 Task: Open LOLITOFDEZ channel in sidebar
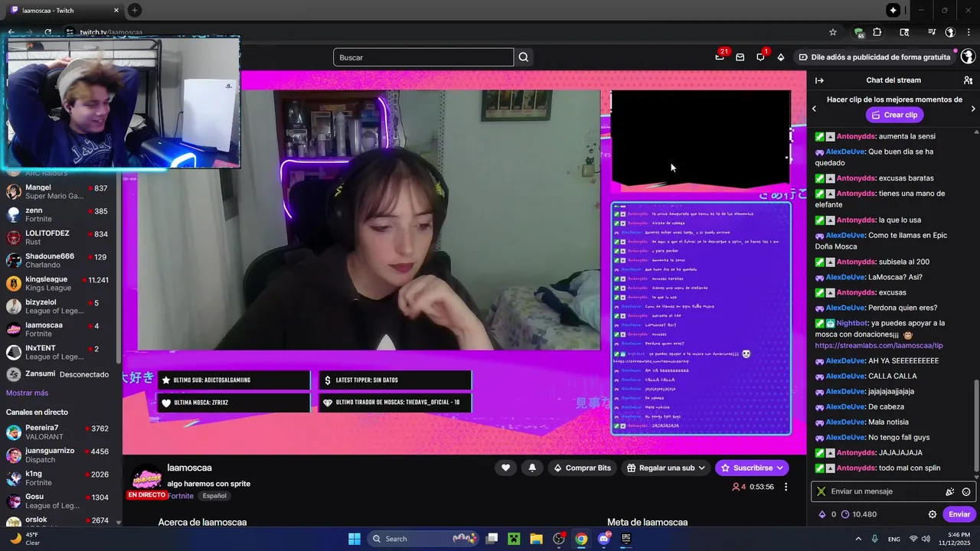click(x=58, y=237)
